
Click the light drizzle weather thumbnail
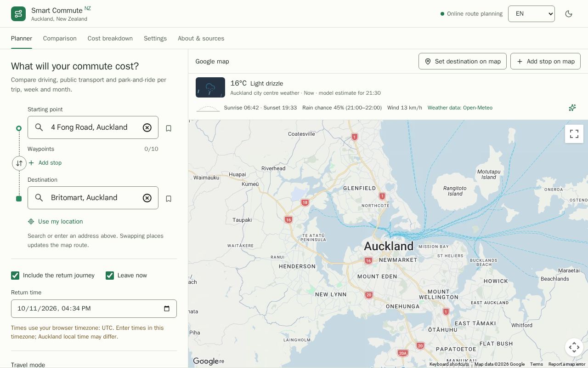210,87
